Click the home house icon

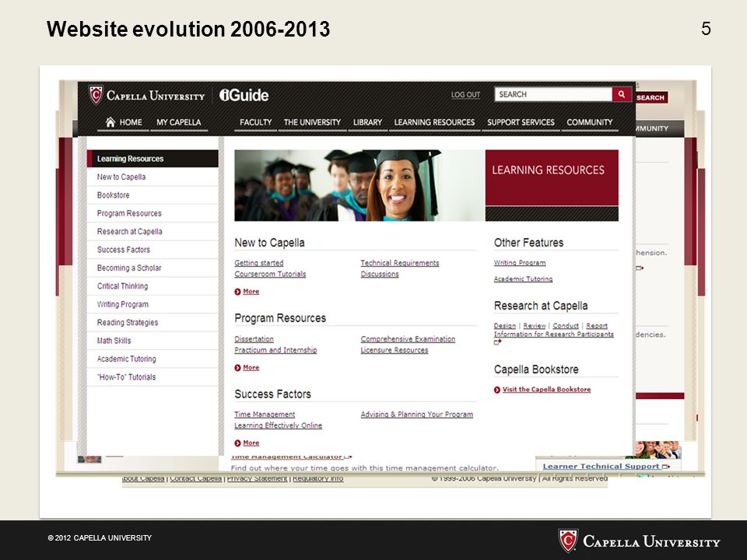pos(110,122)
